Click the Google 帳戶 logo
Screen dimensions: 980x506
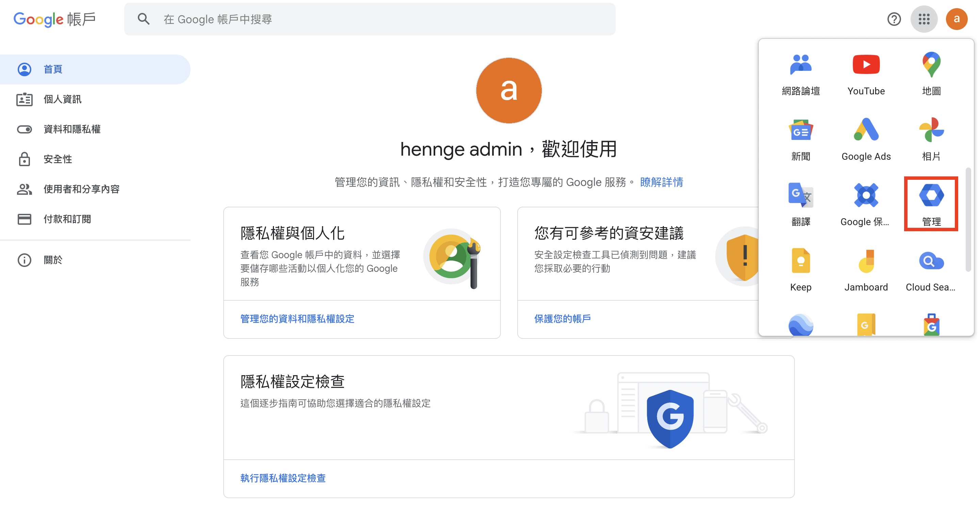(54, 19)
